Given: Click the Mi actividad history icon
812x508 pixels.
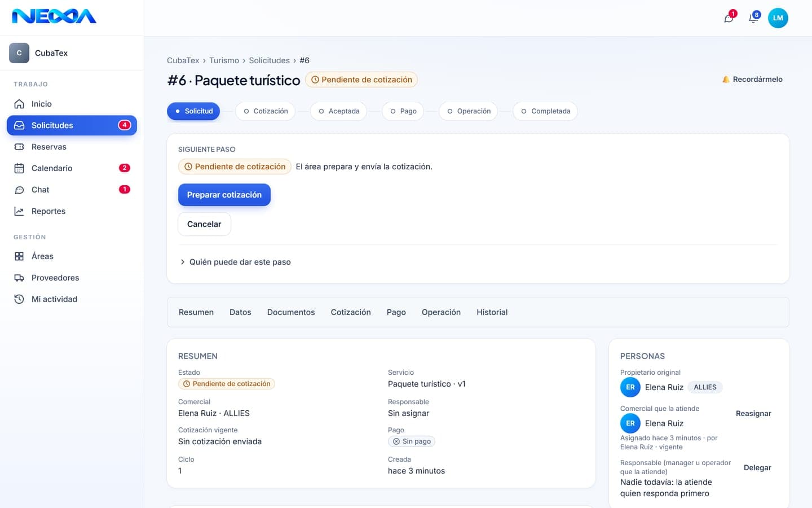Looking at the screenshot, I should tap(19, 299).
